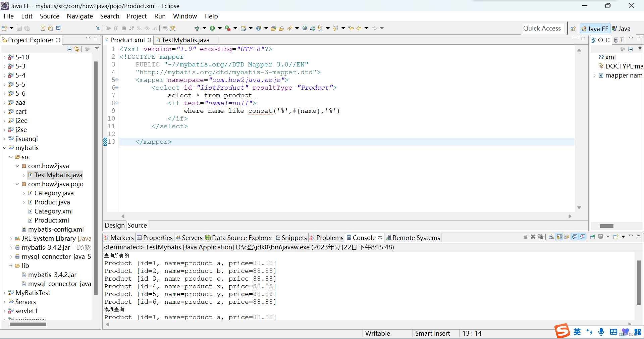Toggle Scroll Lock in the Console
The image size is (644, 339).
coord(559,237)
